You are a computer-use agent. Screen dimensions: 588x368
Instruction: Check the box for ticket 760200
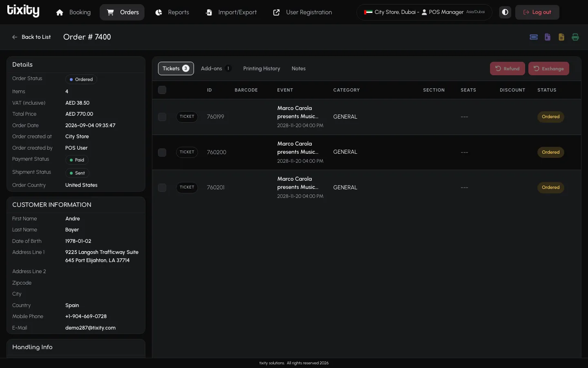point(162,153)
